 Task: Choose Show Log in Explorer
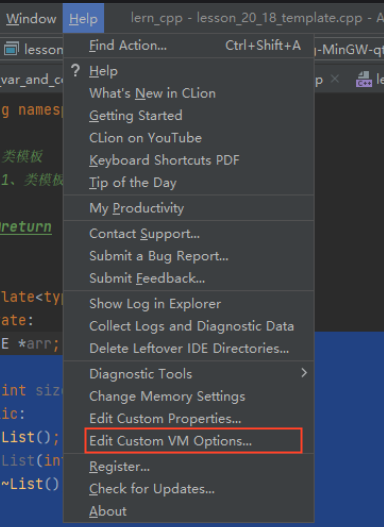click(188, 304)
